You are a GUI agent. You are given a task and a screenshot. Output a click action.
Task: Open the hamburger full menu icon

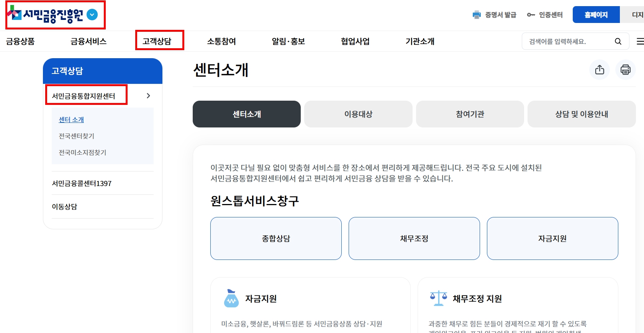[x=640, y=41]
